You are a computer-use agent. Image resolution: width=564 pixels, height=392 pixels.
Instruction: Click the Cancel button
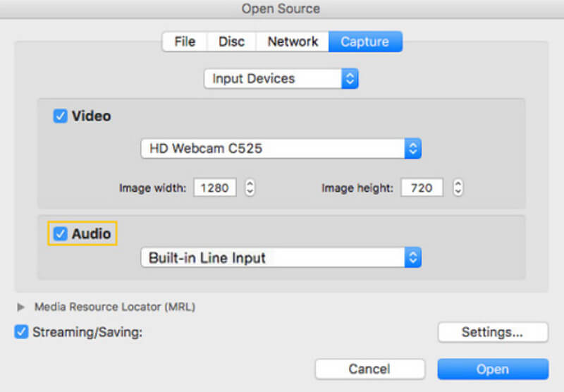click(369, 369)
